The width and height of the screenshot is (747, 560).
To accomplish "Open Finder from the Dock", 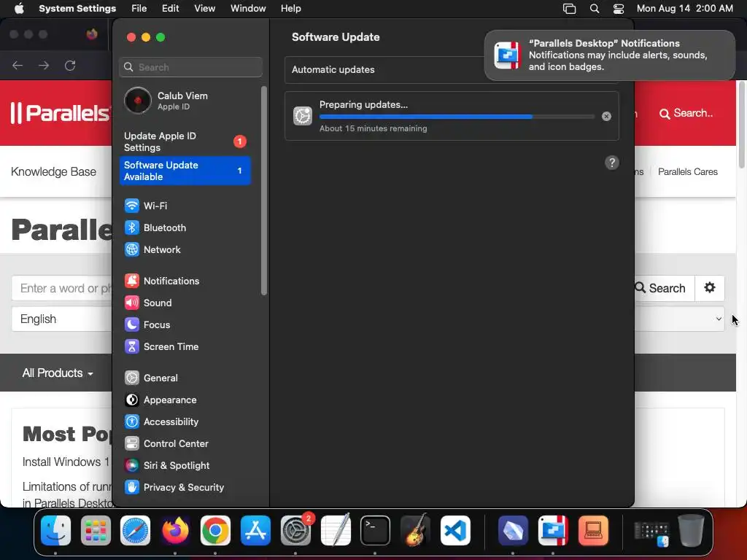I will click(x=55, y=531).
